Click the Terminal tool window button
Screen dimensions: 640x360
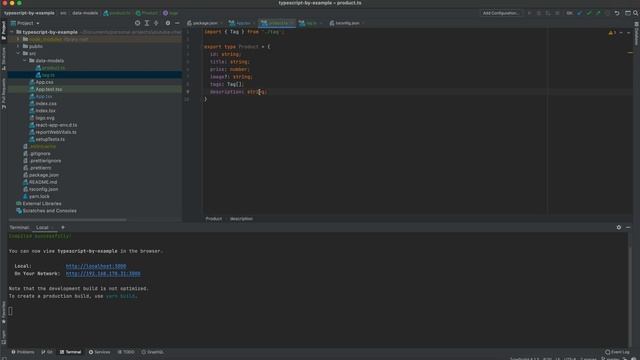(71, 352)
